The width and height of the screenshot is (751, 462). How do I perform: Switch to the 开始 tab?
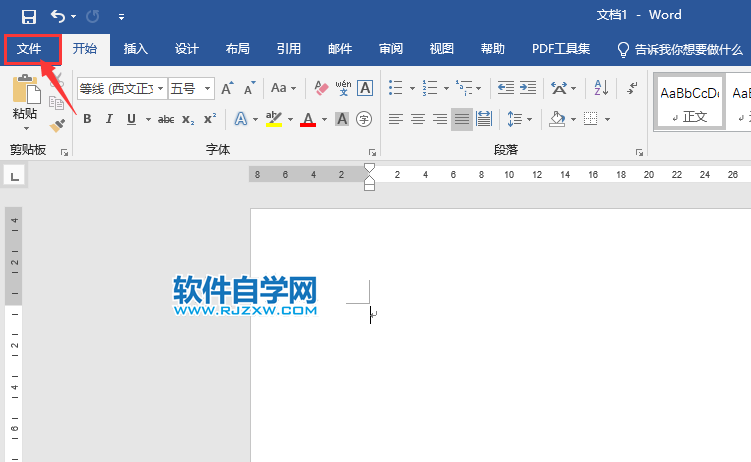tap(85, 49)
